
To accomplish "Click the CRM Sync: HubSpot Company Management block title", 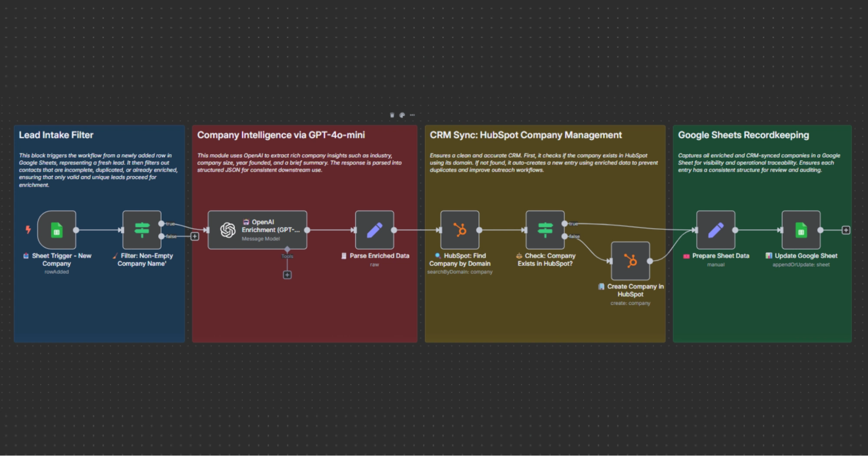I will pos(526,135).
